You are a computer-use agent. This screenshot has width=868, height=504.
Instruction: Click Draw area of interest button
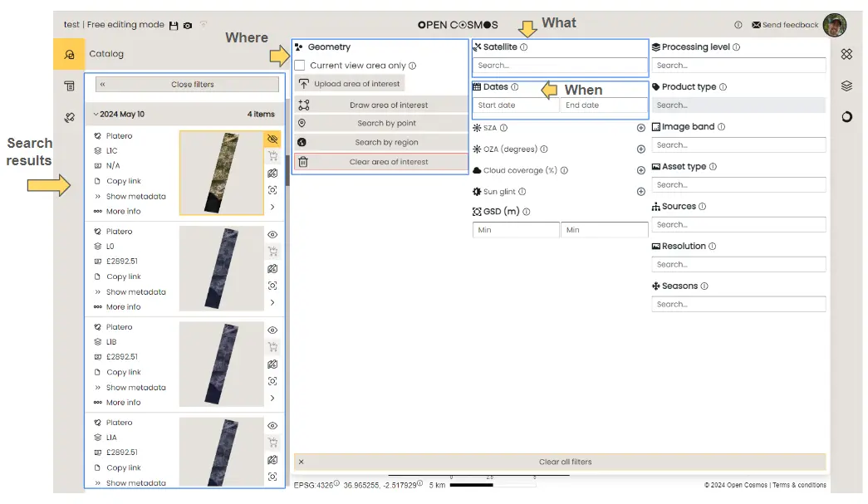point(388,105)
